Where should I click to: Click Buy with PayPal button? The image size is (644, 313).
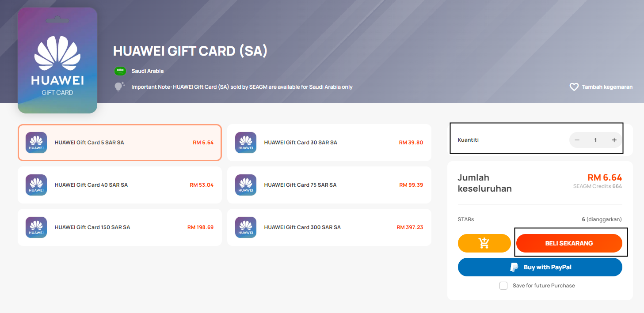click(540, 267)
